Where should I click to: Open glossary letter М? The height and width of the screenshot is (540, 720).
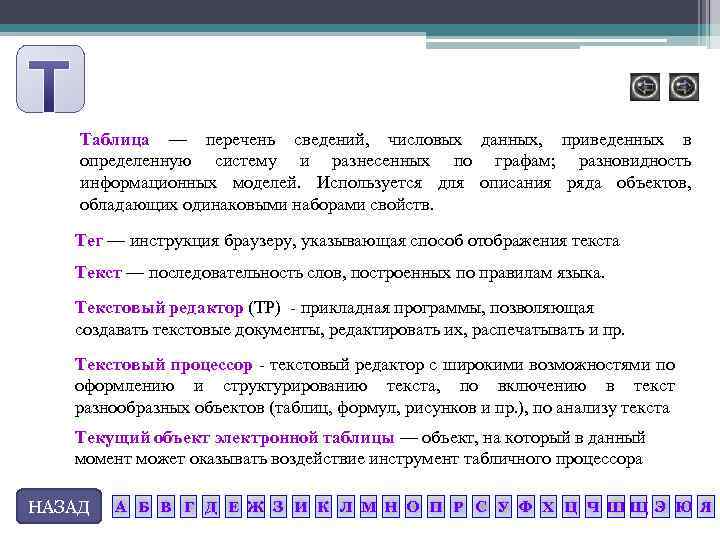368,506
